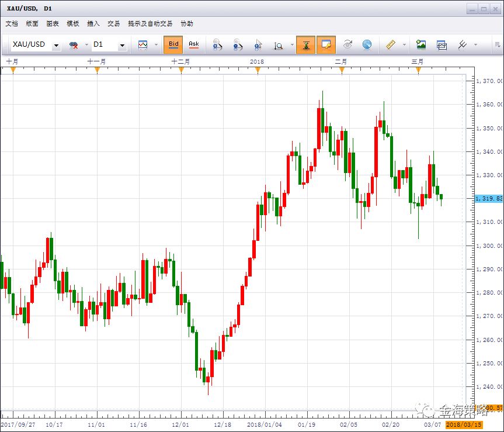The height and width of the screenshot is (432, 504).
Task: Open the 交易 menu
Action: pyautogui.click(x=113, y=24)
